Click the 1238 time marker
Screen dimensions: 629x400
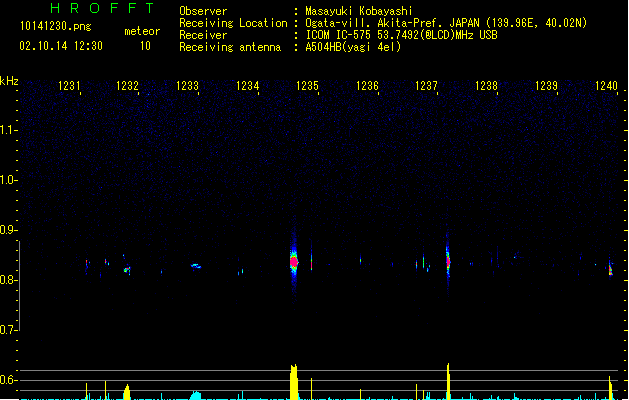pyautogui.click(x=486, y=86)
